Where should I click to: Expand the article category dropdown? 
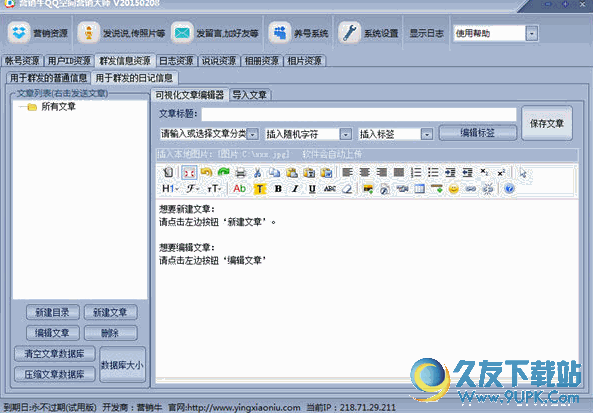tap(253, 134)
